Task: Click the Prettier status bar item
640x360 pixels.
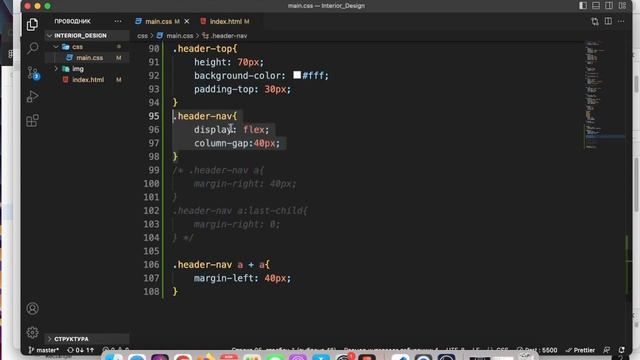Action: (580, 350)
